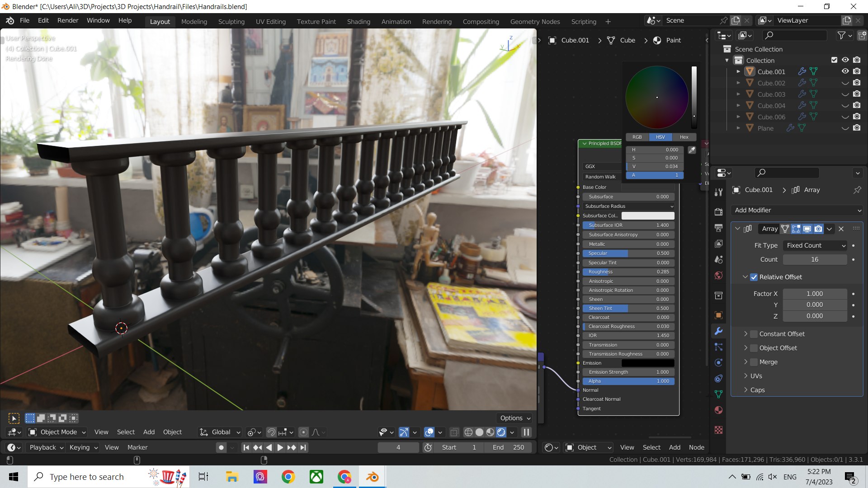The image size is (868, 488).
Task: Jump to the end frame of timeline
Action: (x=303, y=447)
